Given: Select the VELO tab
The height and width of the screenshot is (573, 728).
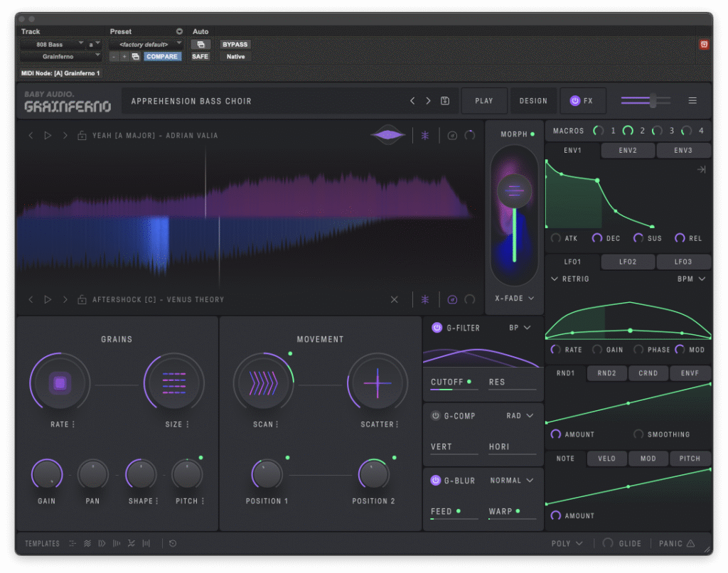Looking at the screenshot, I should click(606, 459).
